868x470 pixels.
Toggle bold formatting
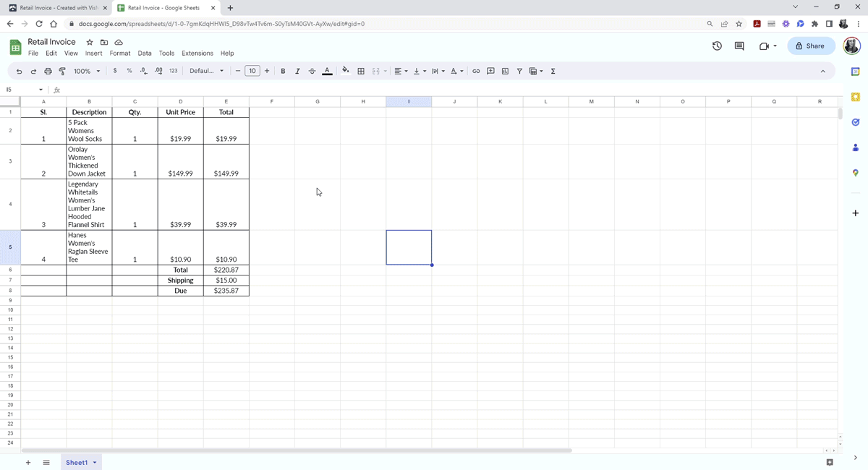283,71
